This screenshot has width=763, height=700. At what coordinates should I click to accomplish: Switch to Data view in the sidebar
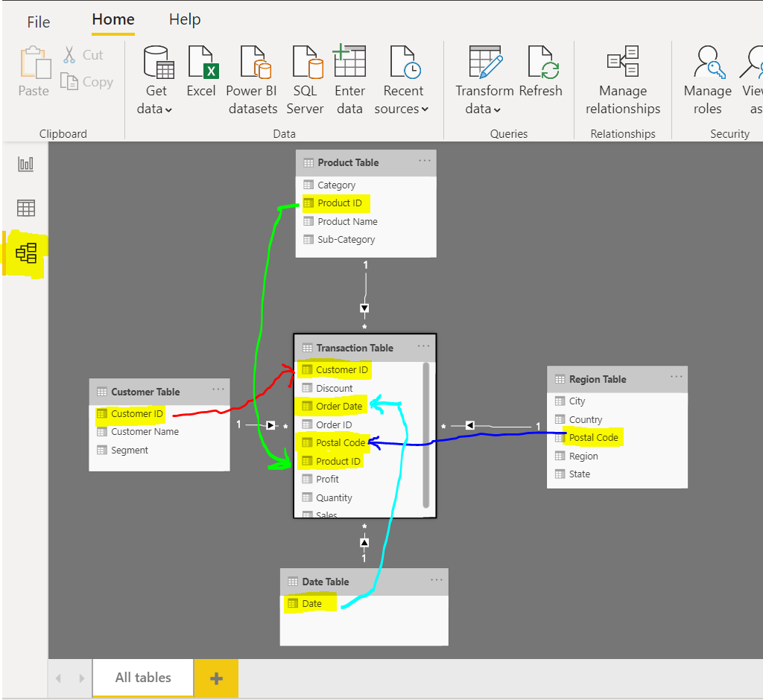pos(25,208)
